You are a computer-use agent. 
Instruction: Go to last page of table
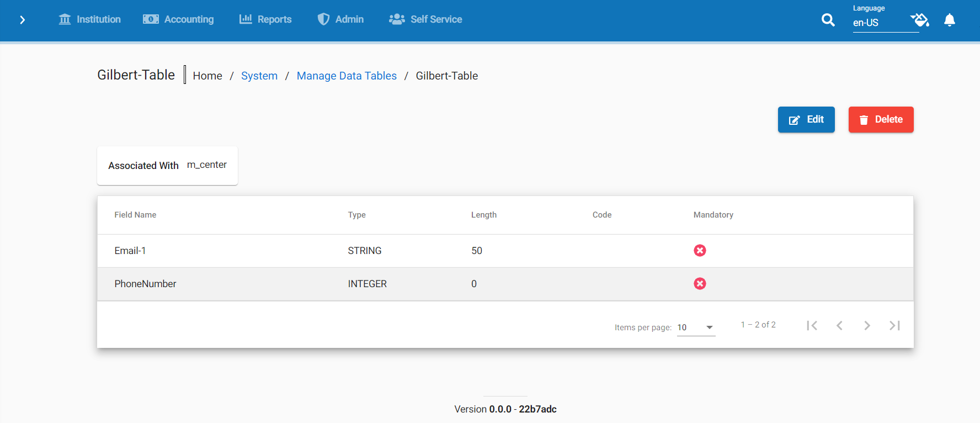click(894, 326)
